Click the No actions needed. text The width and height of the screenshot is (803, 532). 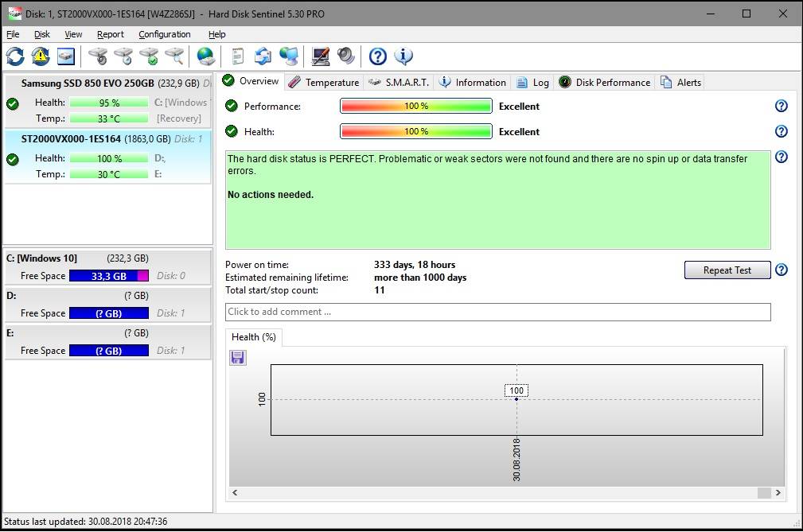(x=271, y=194)
